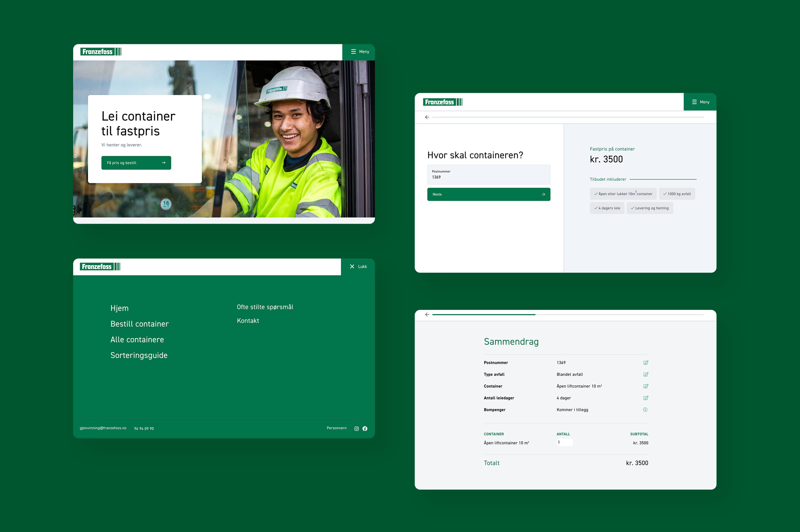Click the Franzefoss logo in the postnummer mockup

click(x=443, y=102)
